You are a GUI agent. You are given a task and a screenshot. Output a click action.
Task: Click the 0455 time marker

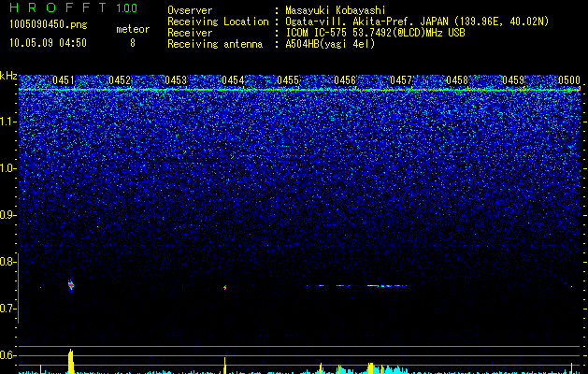coord(288,80)
